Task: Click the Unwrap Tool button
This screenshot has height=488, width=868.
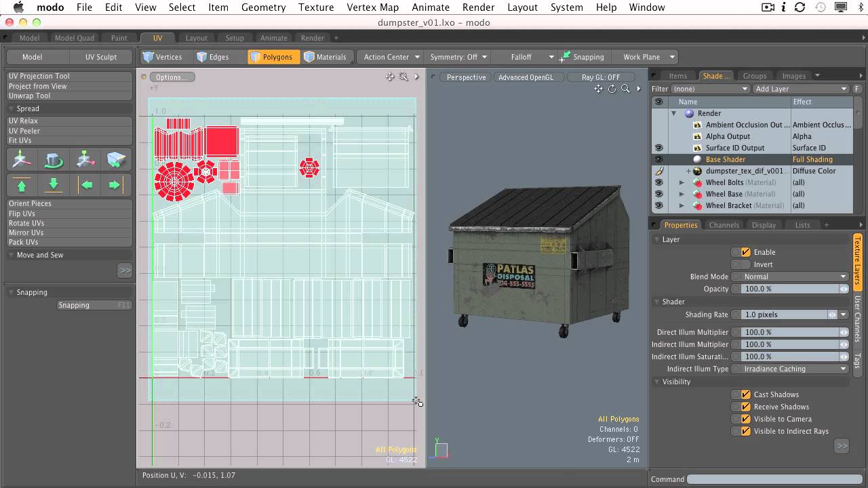Action: (69, 96)
